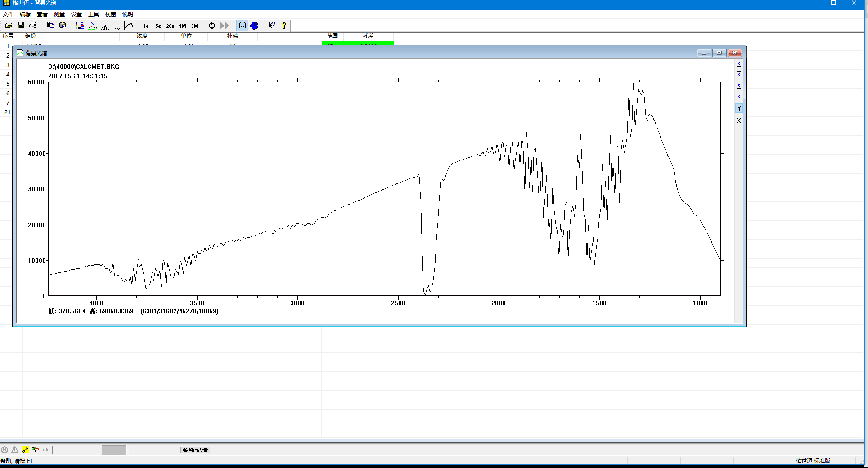This screenshot has height=468, width=868.
Task: Click the upper double-down arrow in spectrum window
Action: coord(739,74)
